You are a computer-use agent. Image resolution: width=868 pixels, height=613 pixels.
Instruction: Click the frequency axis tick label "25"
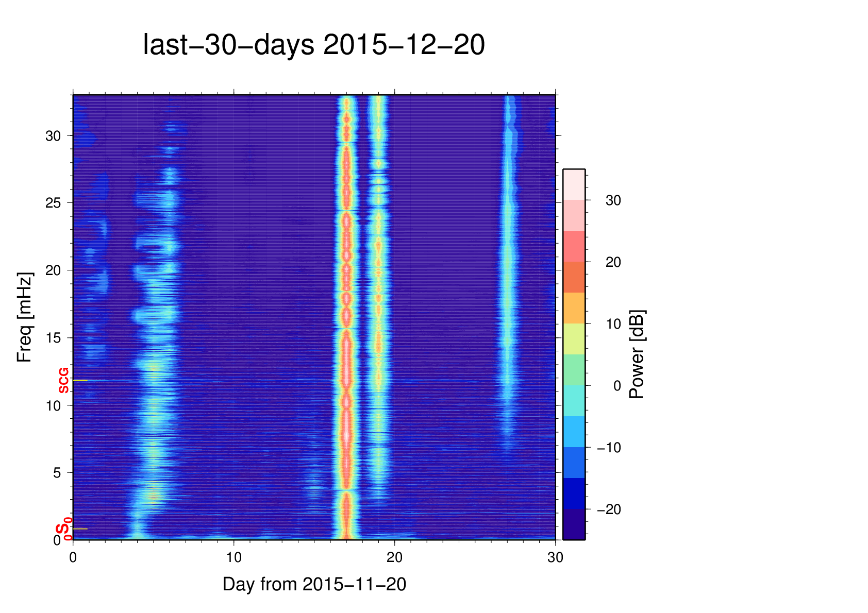coord(53,203)
